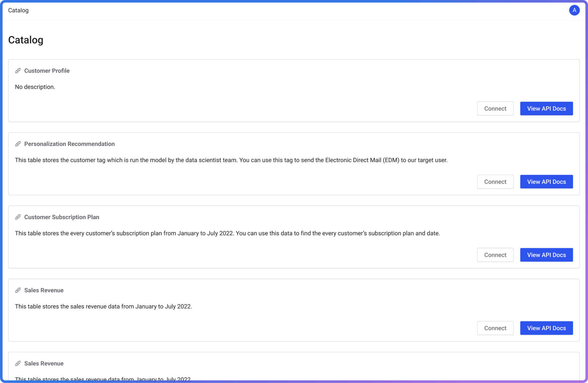Click the plug icon beside Customer Profile

coord(18,71)
